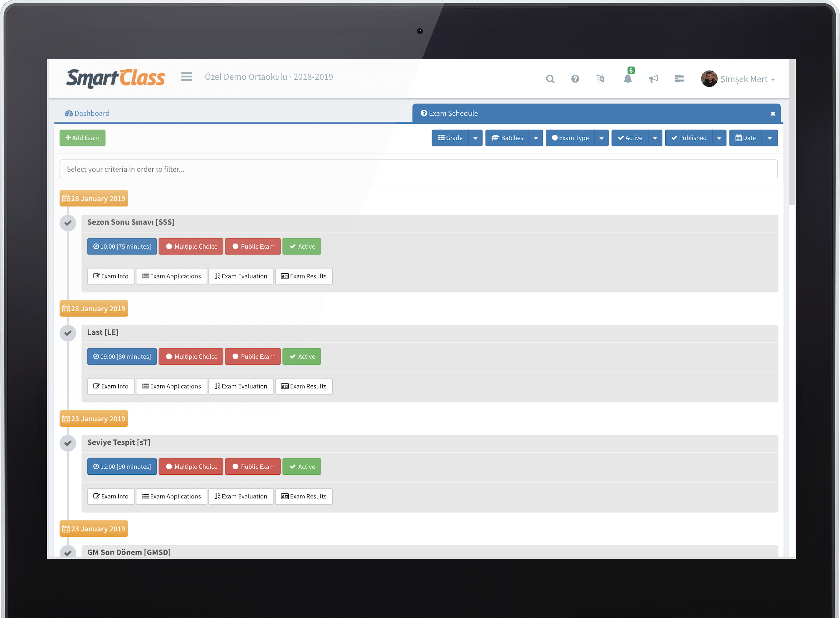The height and width of the screenshot is (618, 840).
Task: Open the server list icon in header
Action: (679, 79)
